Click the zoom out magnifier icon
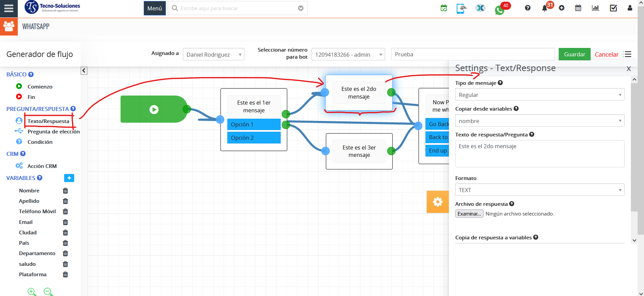 (48, 292)
